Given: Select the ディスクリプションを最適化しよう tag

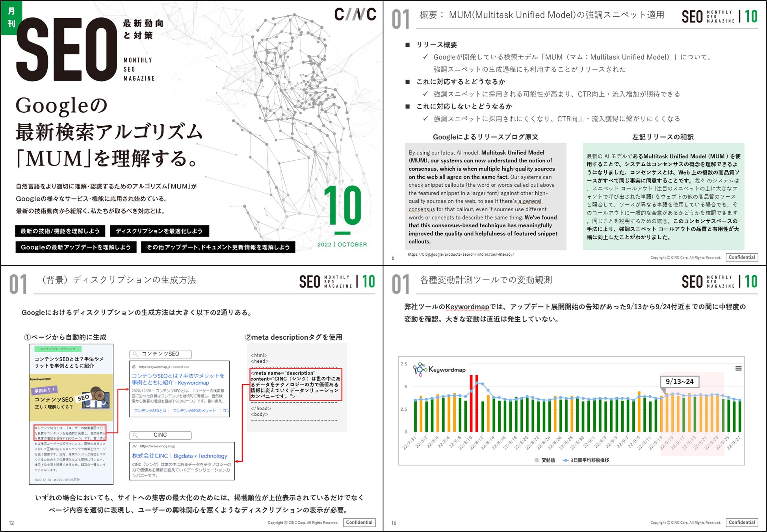Looking at the screenshot, I should [x=159, y=231].
